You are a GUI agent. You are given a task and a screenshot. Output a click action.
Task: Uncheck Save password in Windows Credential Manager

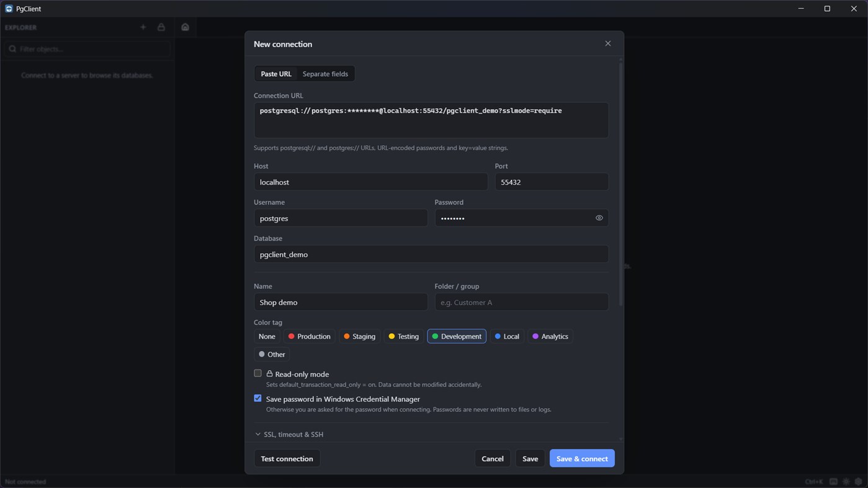(x=257, y=398)
